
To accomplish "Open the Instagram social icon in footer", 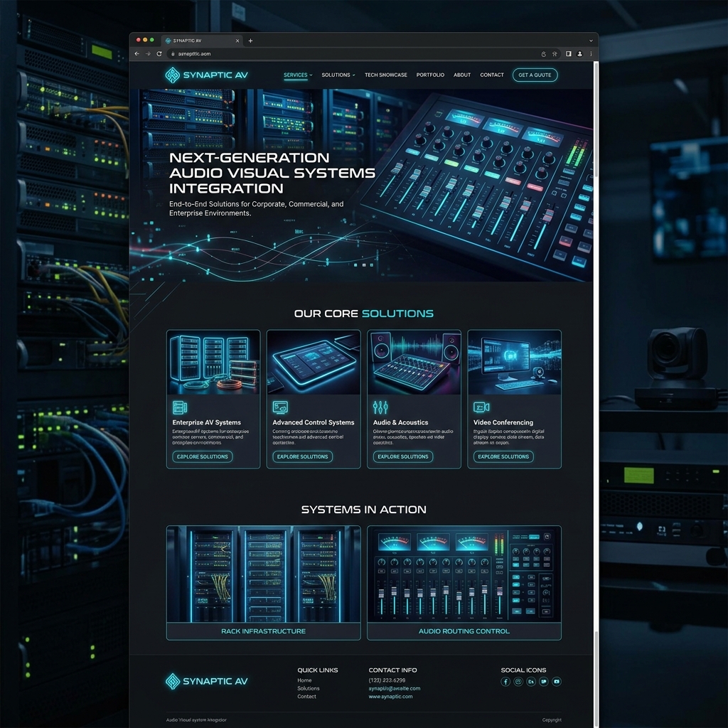I will pos(518,682).
